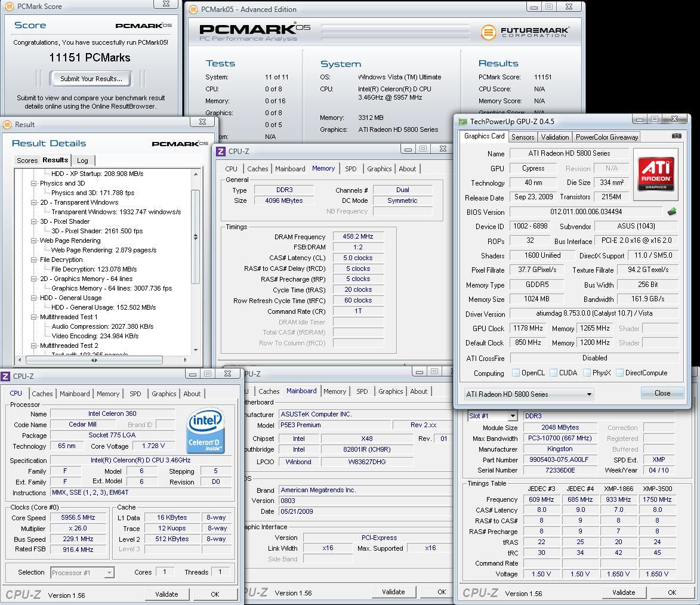The height and width of the screenshot is (605, 700).
Task: Open Caches tab in bottom-left CPU-Z window
Action: point(42,394)
